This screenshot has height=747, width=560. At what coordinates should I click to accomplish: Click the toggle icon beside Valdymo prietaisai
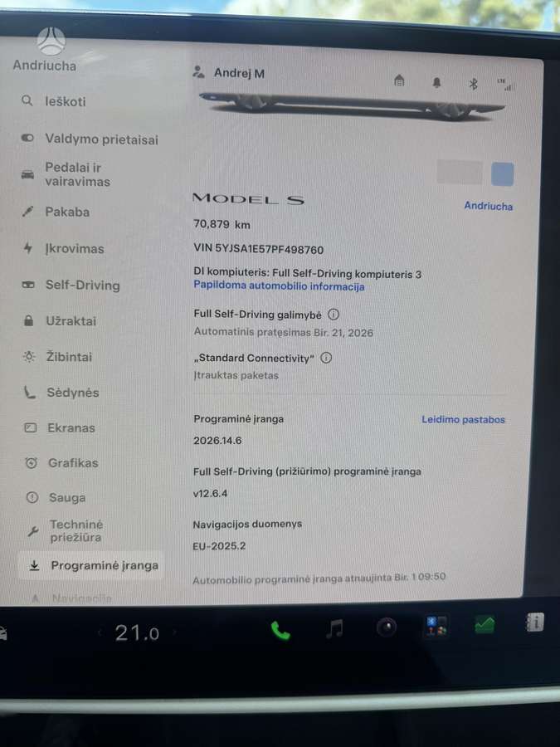[x=27, y=138]
